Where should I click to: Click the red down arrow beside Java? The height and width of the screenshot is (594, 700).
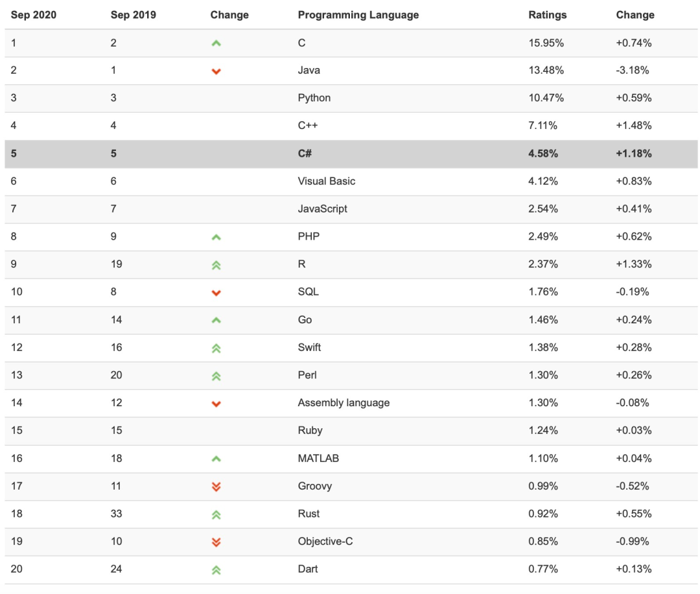216,71
